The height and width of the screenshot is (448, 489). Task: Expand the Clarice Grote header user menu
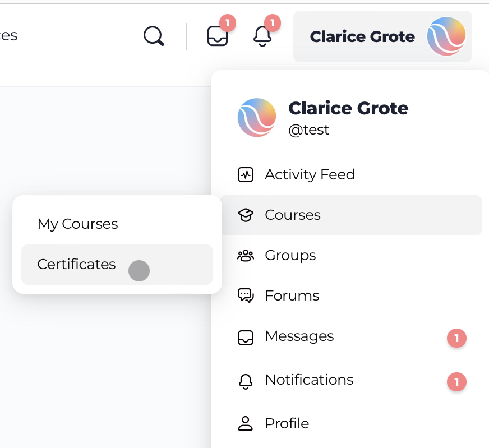click(382, 36)
